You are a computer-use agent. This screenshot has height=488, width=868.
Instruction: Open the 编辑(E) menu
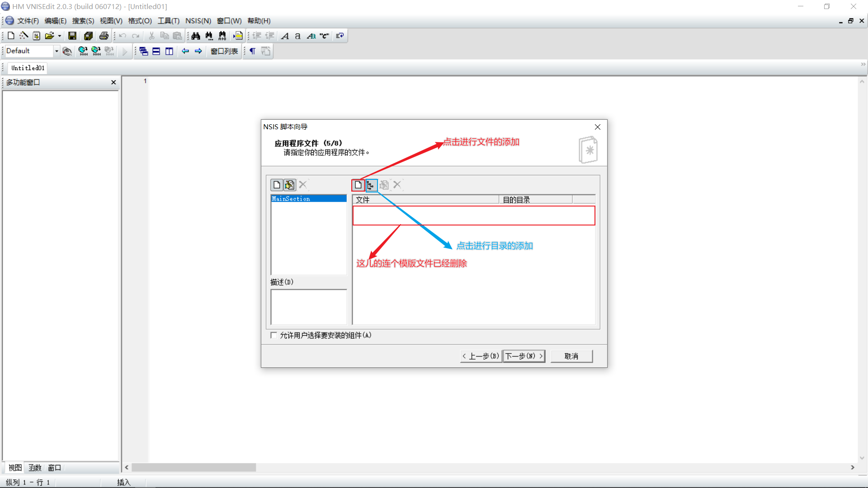tap(56, 21)
